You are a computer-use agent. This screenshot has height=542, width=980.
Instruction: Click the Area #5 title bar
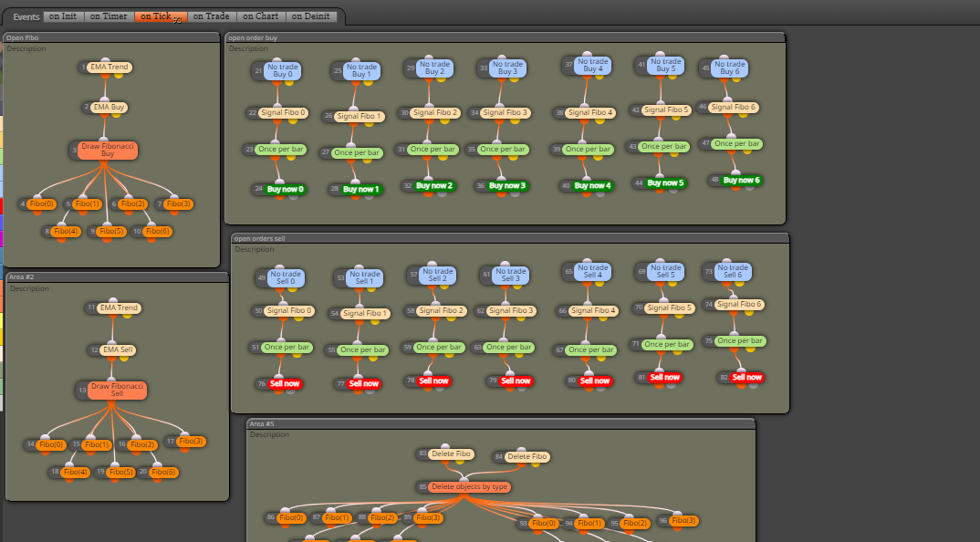point(501,423)
